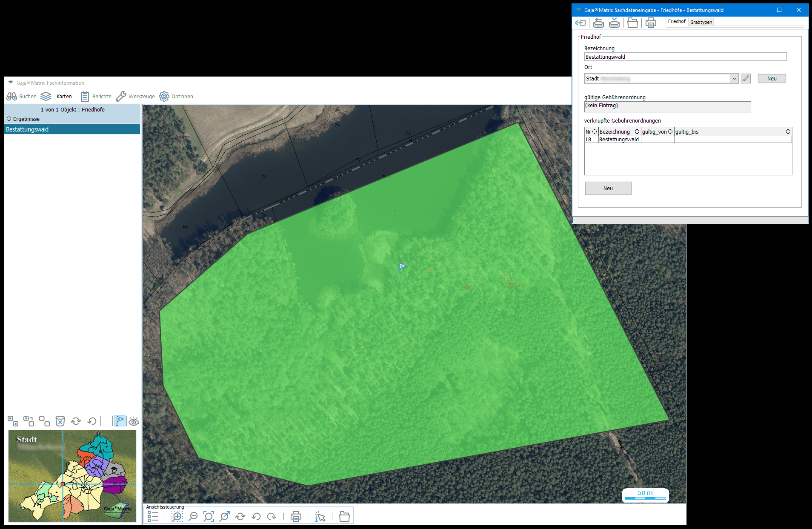The height and width of the screenshot is (529, 812).
Task: Open the Werkzeuge menu
Action: (135, 97)
